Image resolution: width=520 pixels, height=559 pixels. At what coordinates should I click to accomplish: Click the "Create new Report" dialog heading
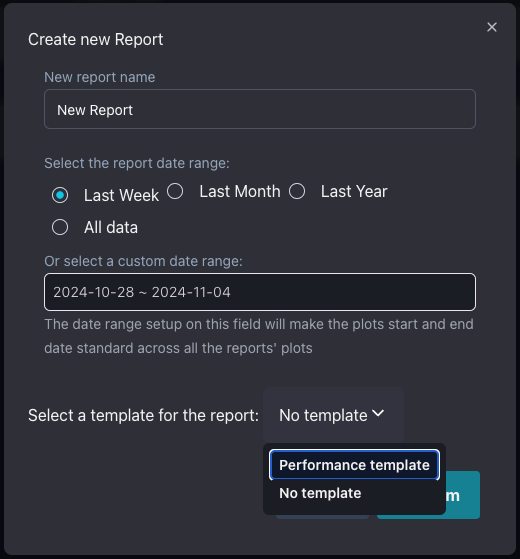click(x=96, y=39)
